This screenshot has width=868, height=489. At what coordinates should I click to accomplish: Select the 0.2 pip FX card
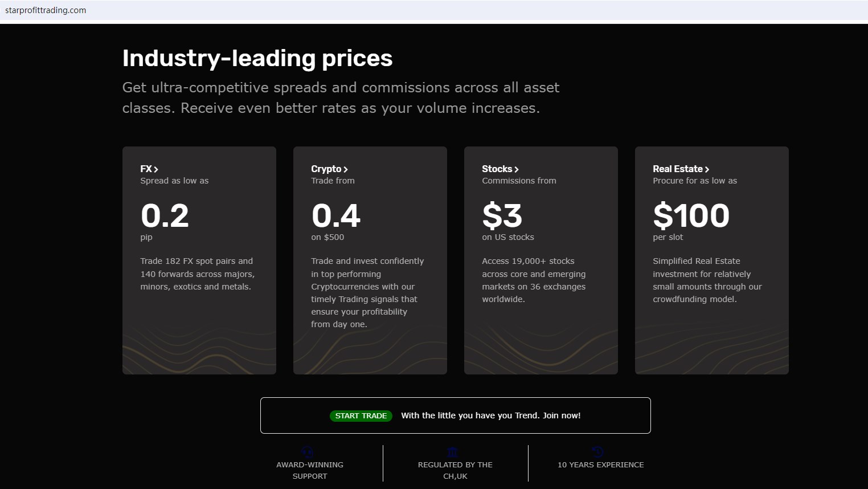click(x=199, y=260)
